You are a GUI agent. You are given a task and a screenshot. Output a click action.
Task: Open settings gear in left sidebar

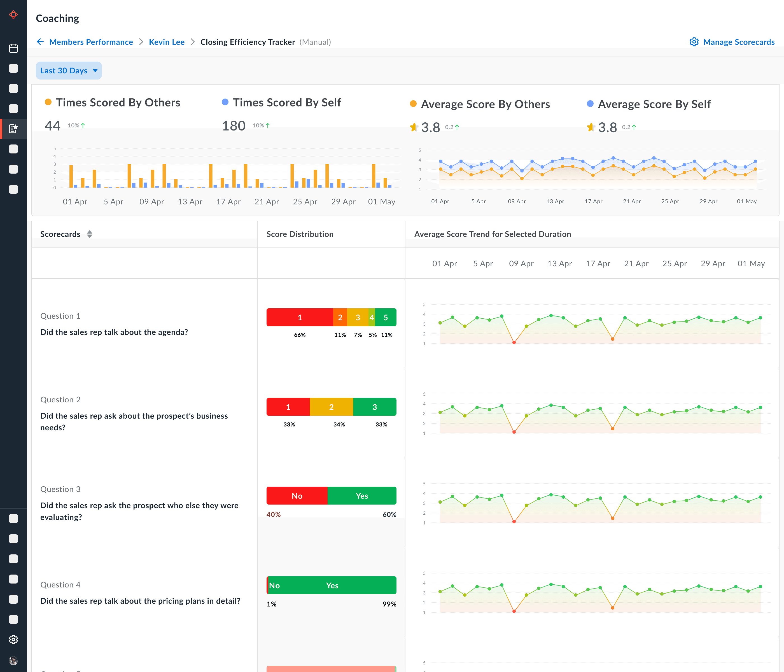click(x=13, y=640)
